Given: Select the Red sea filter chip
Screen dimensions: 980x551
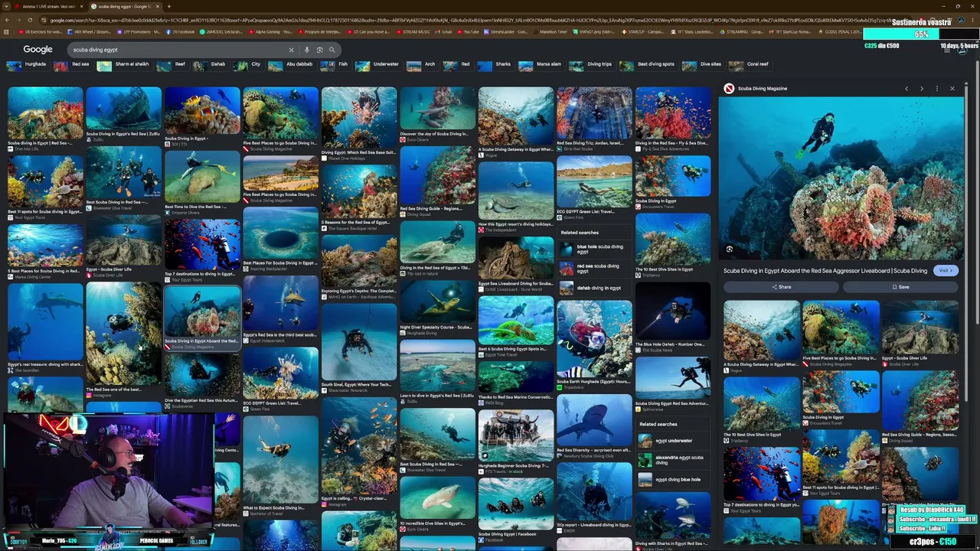Looking at the screenshot, I should (x=72, y=65).
